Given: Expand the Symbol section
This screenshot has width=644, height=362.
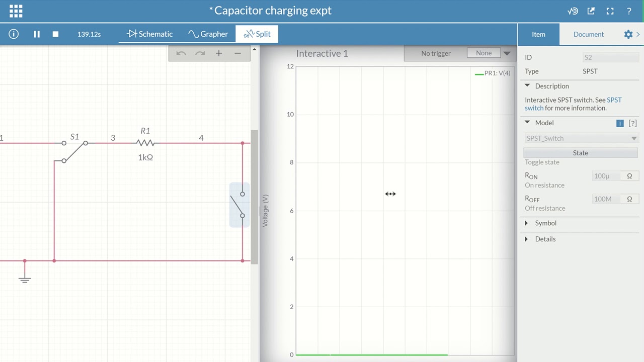Looking at the screenshot, I should tap(526, 223).
